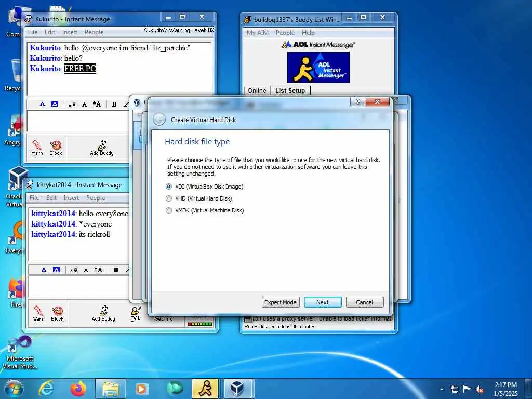This screenshot has width=532, height=399.
Task: Show hidden system tray icons arrow
Action: tap(442, 389)
